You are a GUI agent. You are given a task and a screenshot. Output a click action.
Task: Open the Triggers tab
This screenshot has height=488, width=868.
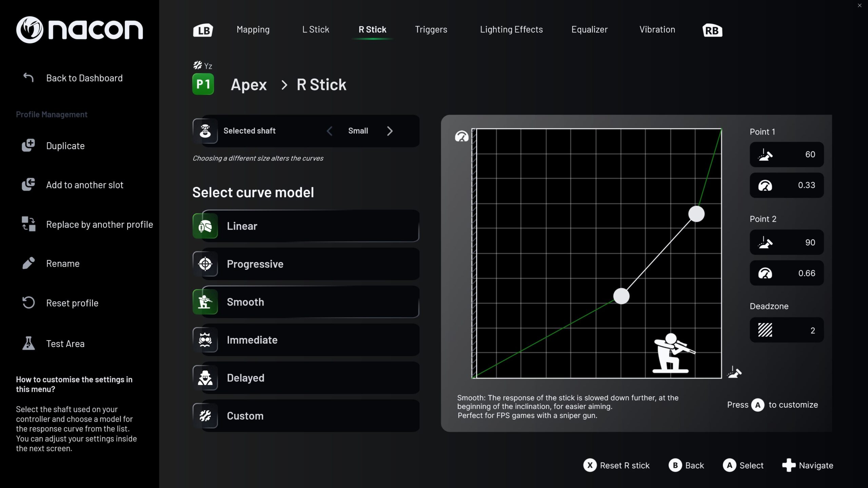pyautogui.click(x=431, y=29)
